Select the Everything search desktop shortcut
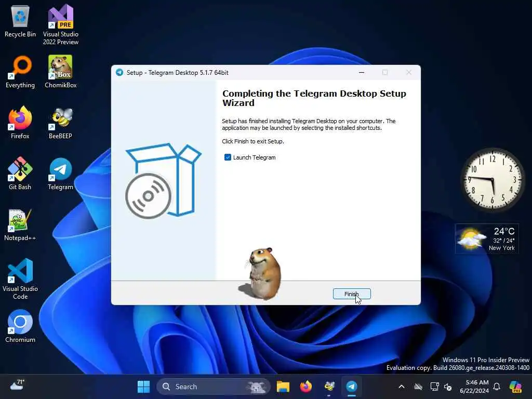Image resolution: width=532 pixels, height=399 pixels. [x=20, y=72]
